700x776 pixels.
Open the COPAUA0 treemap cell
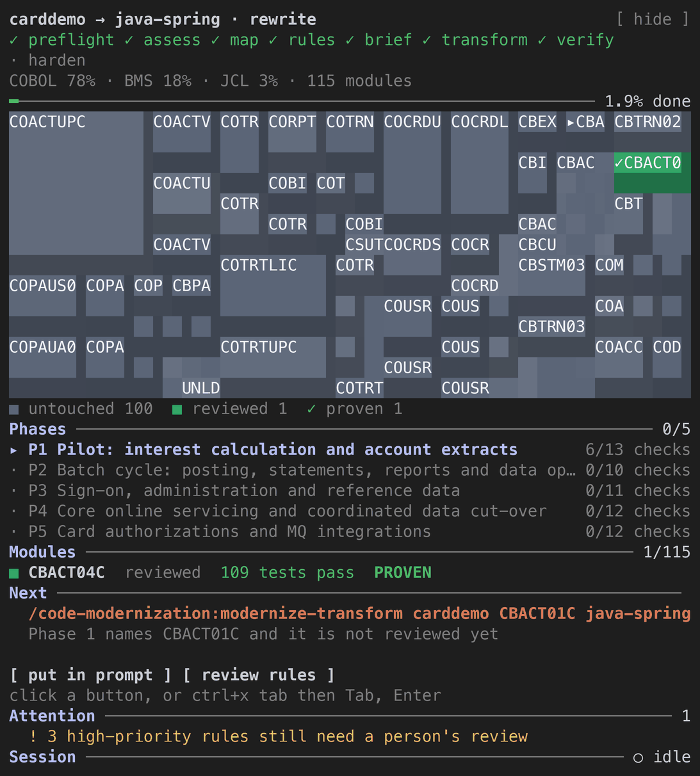pyautogui.click(x=42, y=357)
